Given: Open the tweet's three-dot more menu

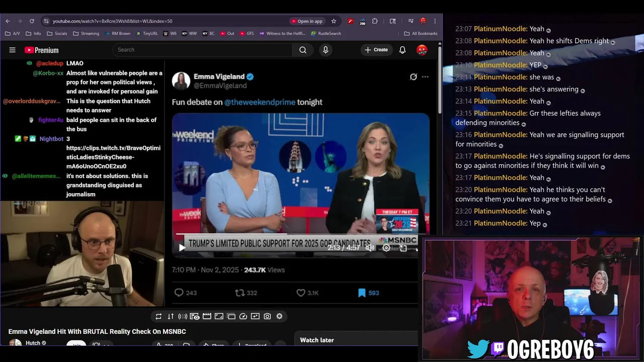Looking at the screenshot, I should pos(425,77).
